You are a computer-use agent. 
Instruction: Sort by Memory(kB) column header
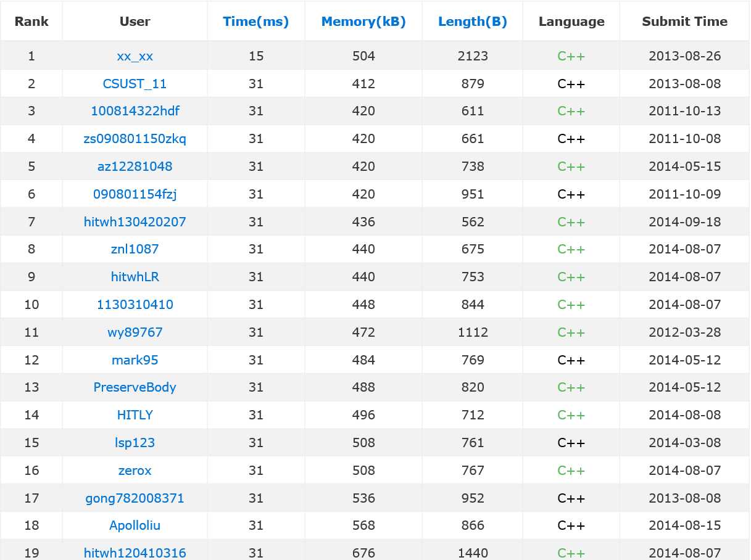pos(363,22)
